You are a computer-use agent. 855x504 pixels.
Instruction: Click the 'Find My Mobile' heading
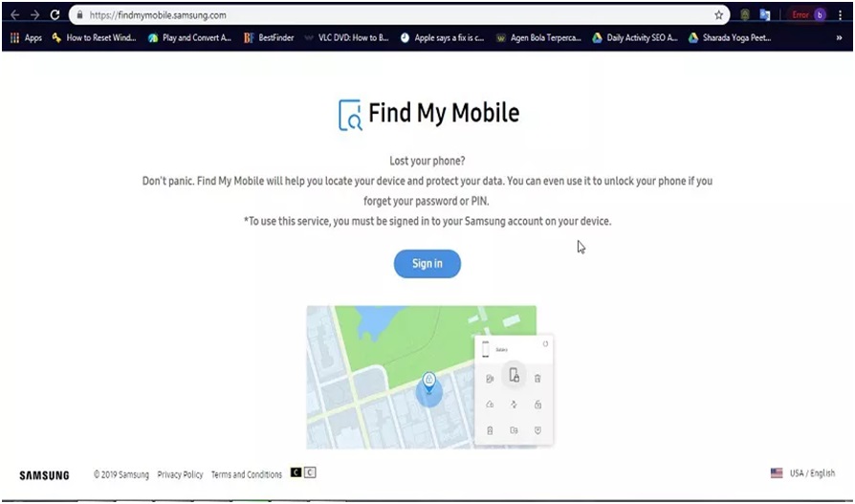444,113
